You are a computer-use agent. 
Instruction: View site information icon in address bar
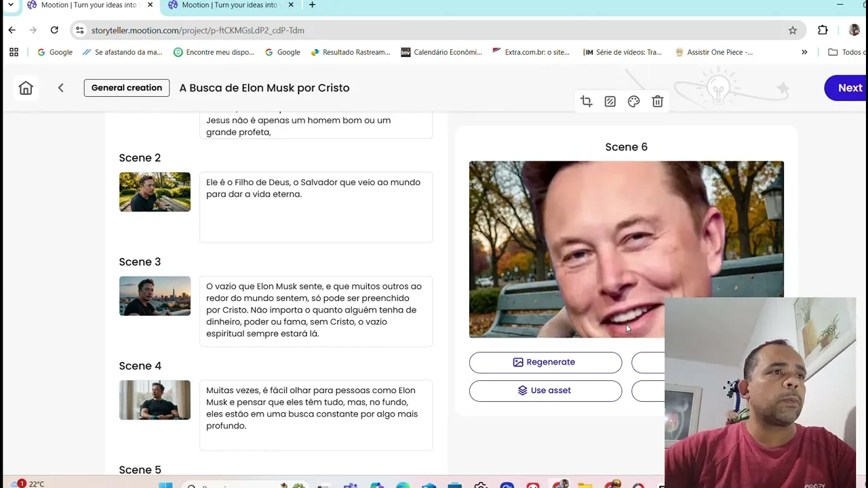point(80,30)
